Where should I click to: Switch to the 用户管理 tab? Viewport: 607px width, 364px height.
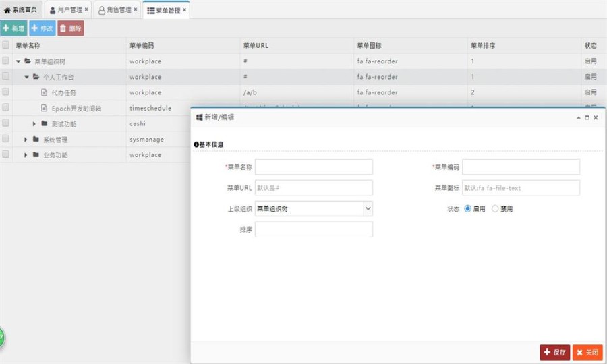(x=66, y=10)
